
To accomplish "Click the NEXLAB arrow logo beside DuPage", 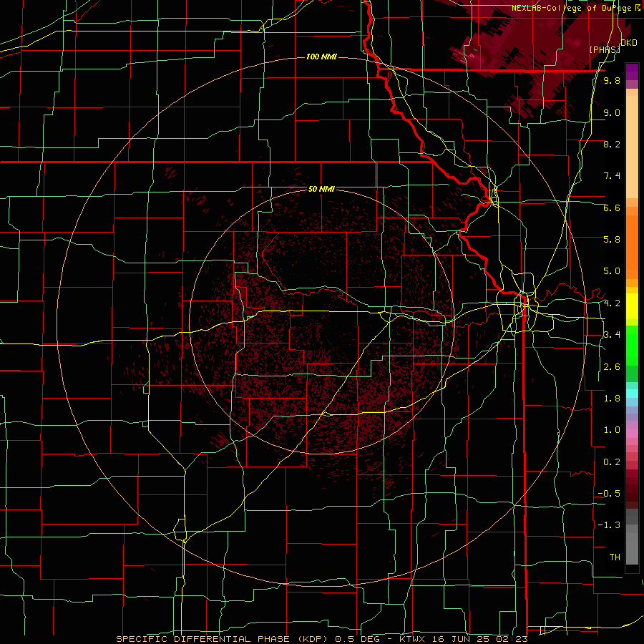I will (638, 7).
